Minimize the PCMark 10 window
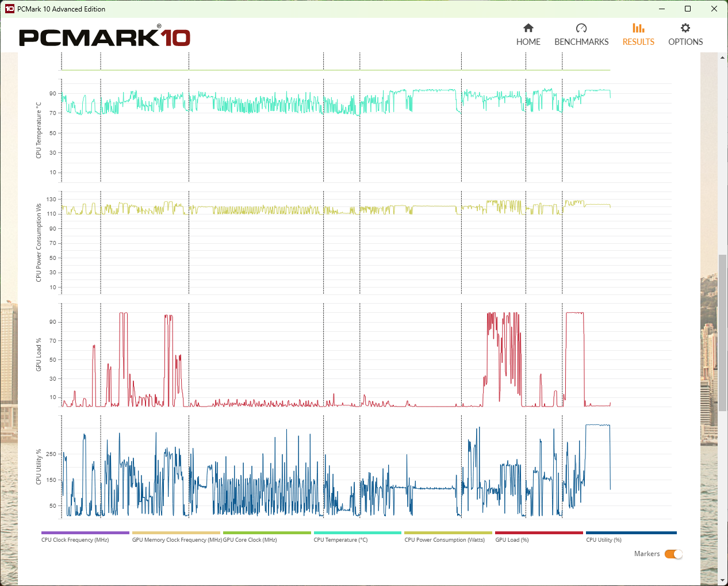 pyautogui.click(x=661, y=9)
